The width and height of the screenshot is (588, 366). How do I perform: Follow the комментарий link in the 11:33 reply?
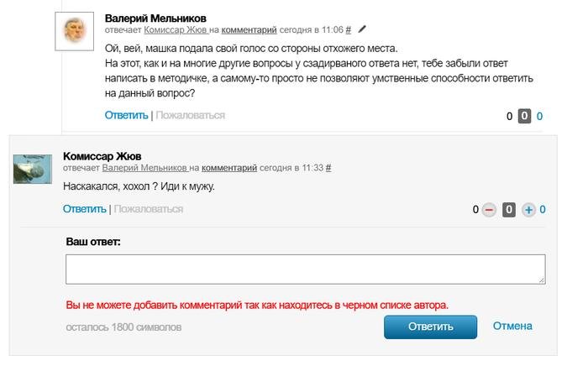click(229, 168)
